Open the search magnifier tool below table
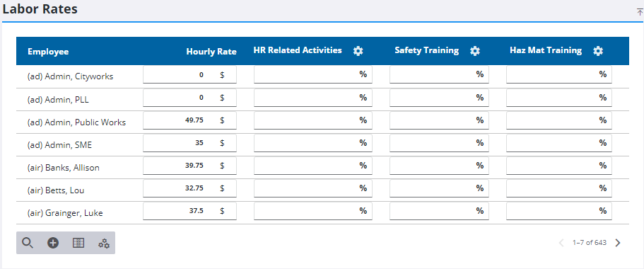 click(x=27, y=243)
